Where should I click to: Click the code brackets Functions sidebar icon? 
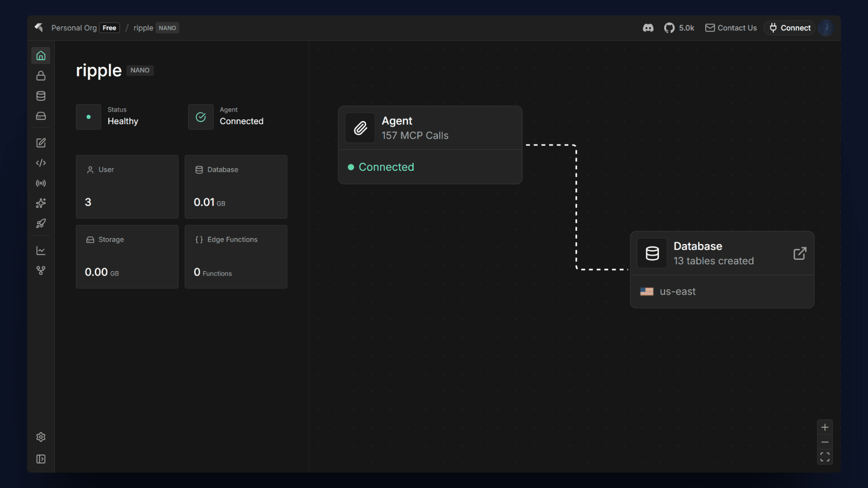tap(41, 163)
